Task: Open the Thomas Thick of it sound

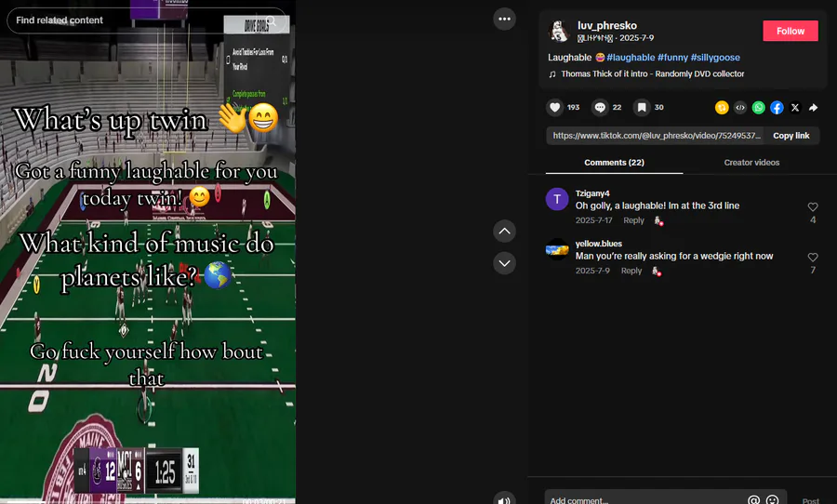Action: pyautogui.click(x=652, y=73)
